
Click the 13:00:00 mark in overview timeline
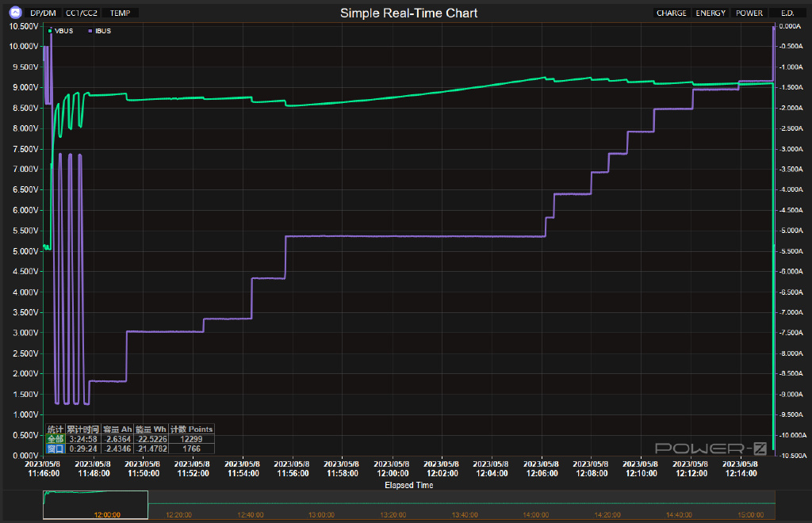pos(321,514)
